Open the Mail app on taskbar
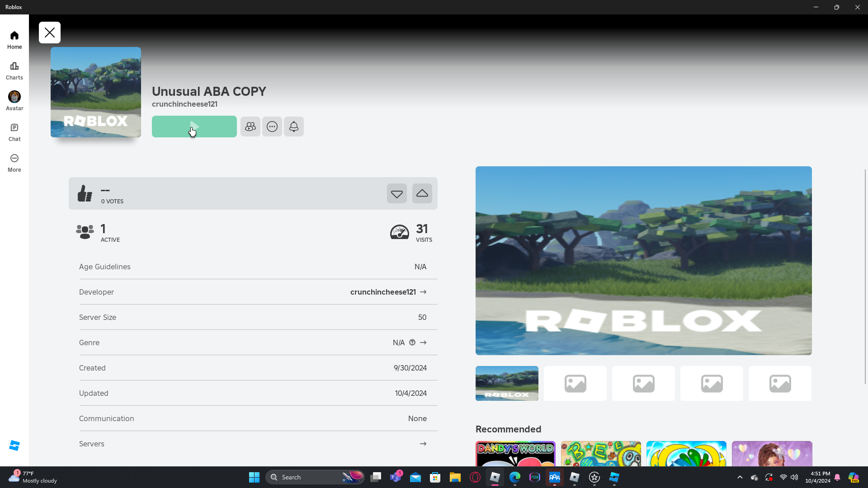 415,477
